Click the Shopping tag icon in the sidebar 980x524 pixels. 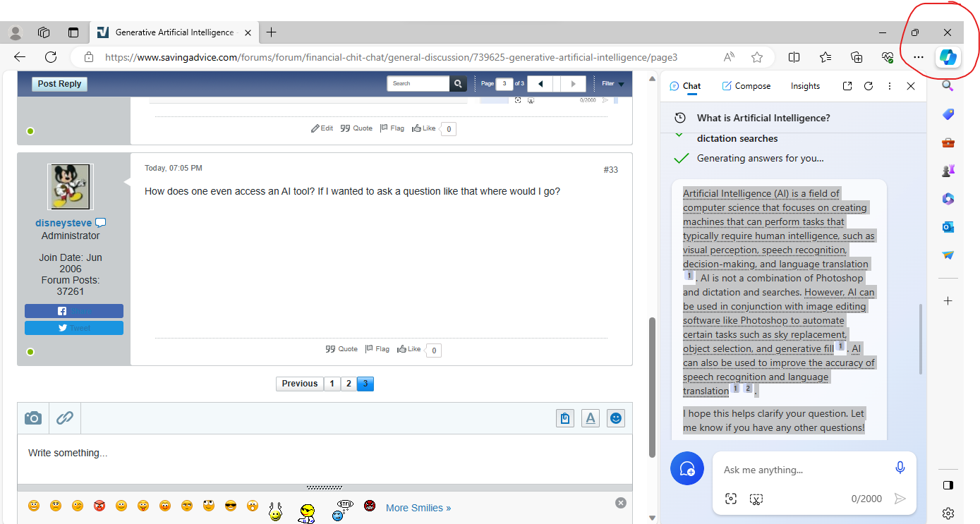948,114
